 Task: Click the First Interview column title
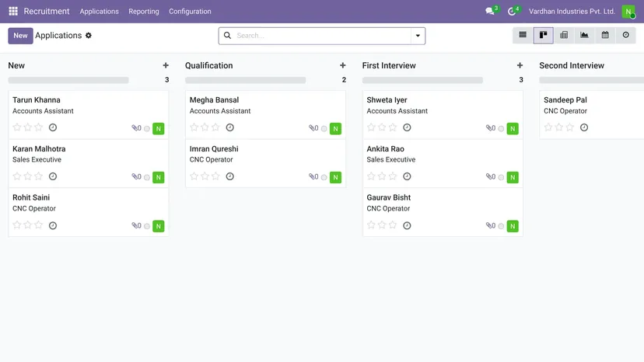(389, 66)
